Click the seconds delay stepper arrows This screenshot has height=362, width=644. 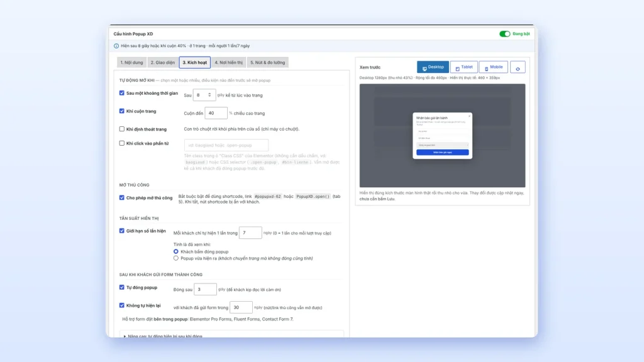click(209, 95)
